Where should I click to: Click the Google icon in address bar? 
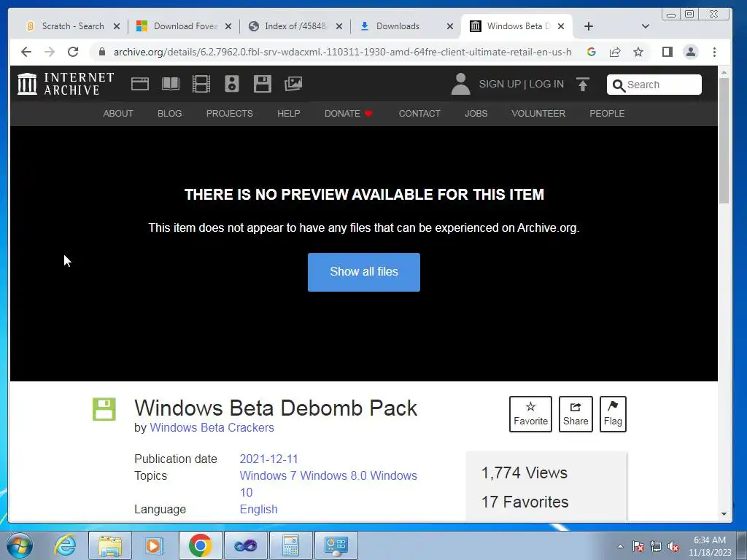(x=591, y=52)
